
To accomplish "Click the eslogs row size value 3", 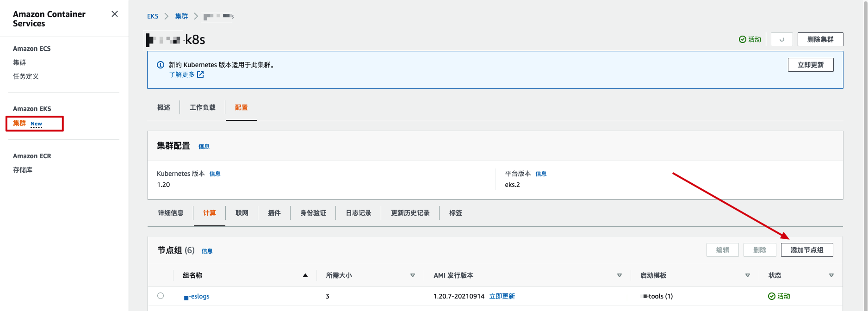I will click(x=328, y=296).
